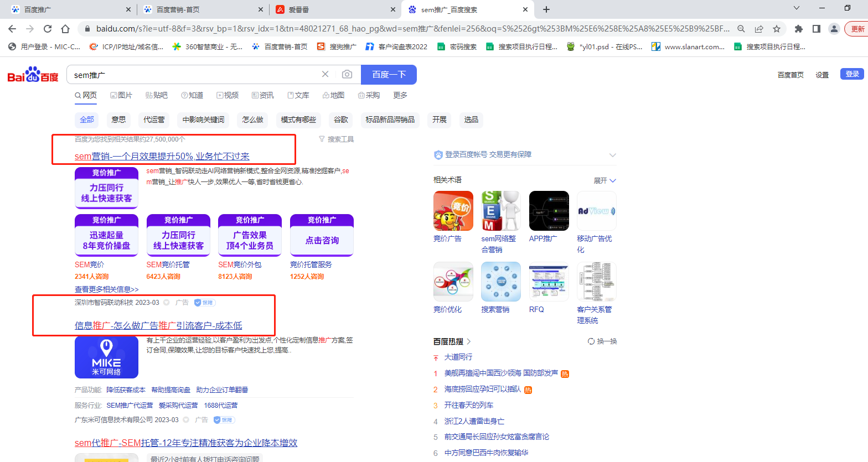Screen dimensions: 868x462
Task: Open the 竞价广告 related term thumbnail
Action: (453, 211)
